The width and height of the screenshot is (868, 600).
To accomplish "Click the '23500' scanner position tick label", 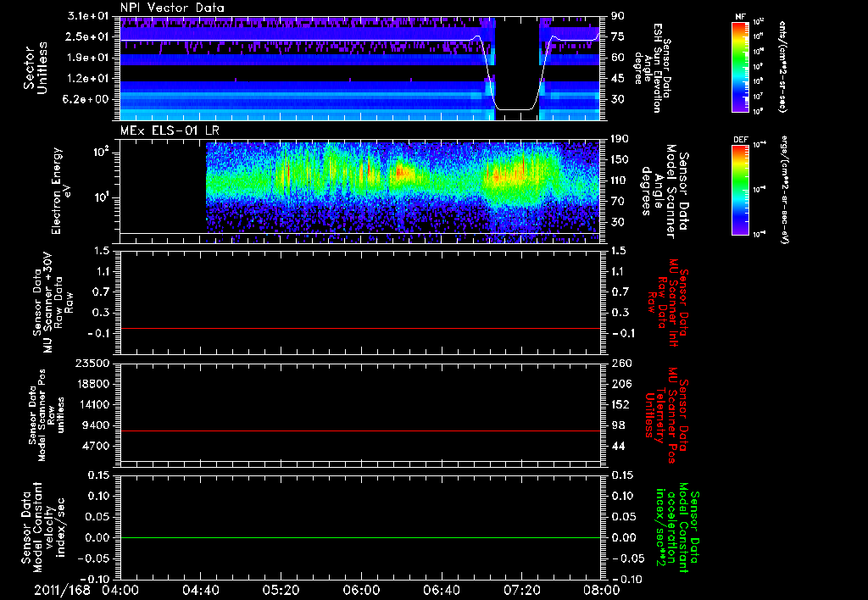I will coord(93,363).
